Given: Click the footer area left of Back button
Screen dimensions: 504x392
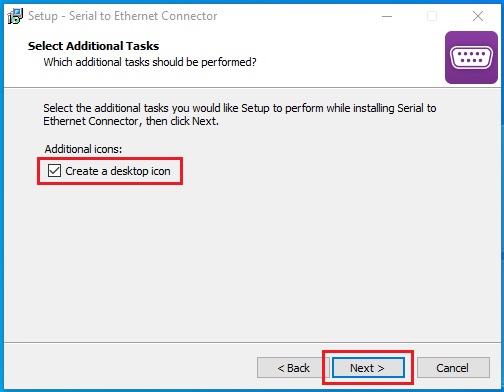Looking at the screenshot, I should [130, 368].
